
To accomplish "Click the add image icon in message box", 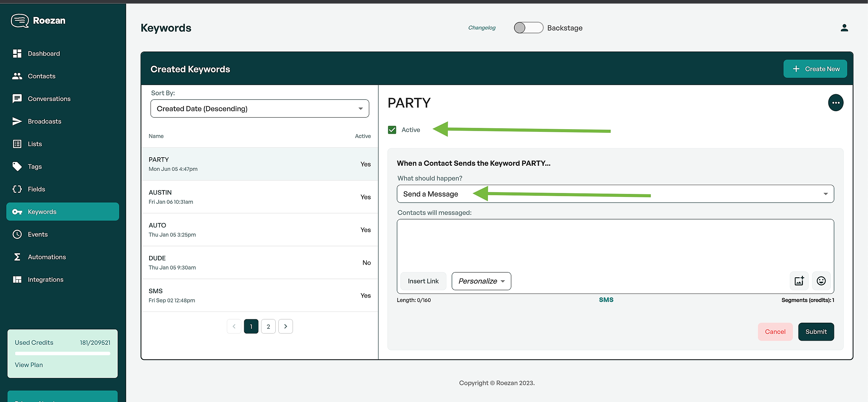I will tap(799, 281).
